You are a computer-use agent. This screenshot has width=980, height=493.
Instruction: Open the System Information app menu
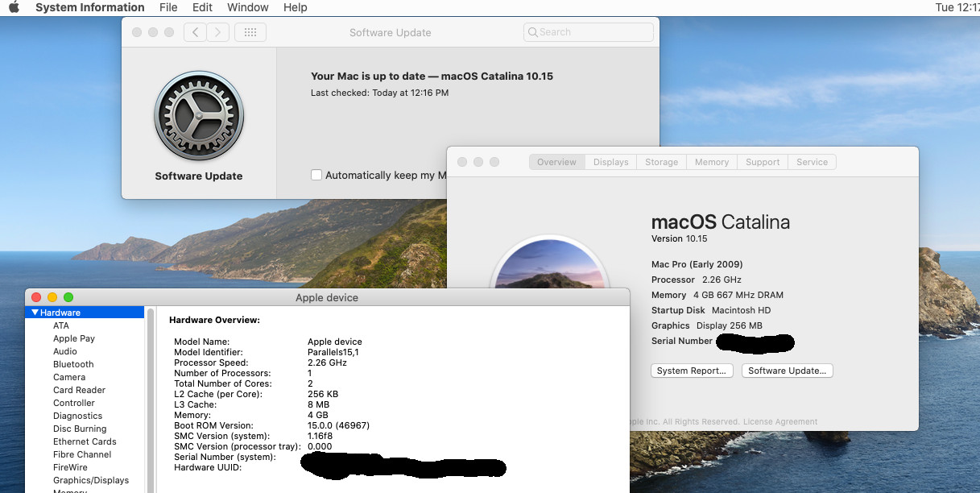pyautogui.click(x=89, y=7)
